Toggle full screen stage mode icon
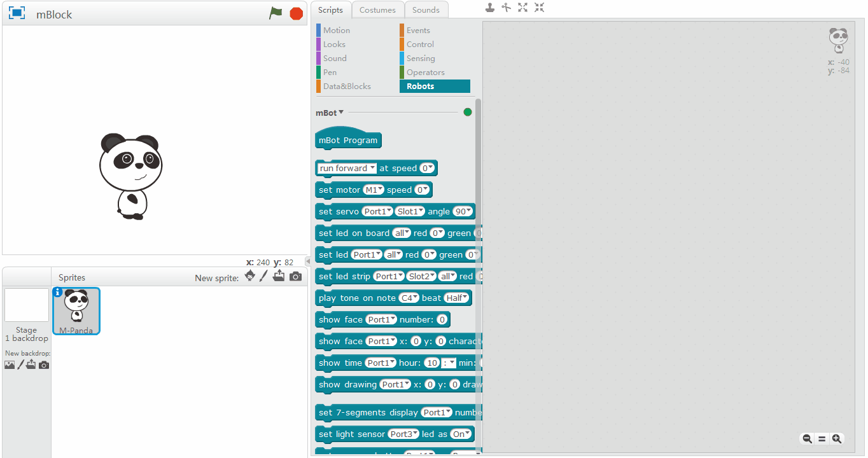The height and width of the screenshot is (458, 868). pos(17,13)
